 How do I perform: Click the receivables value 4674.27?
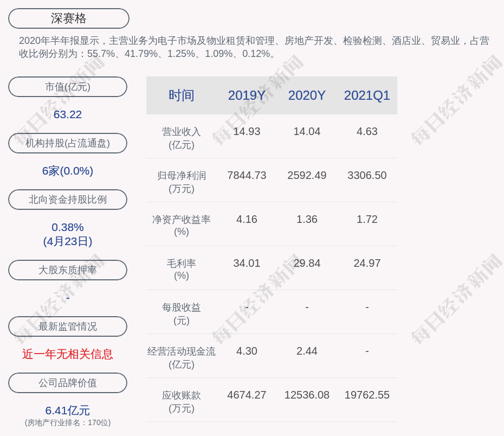247,395
